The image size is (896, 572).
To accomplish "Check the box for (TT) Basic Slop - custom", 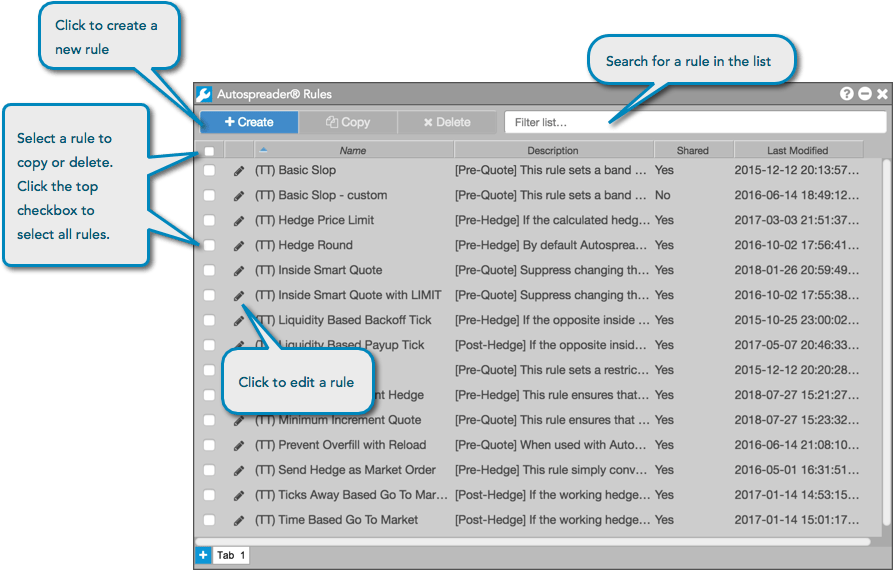I will (x=209, y=195).
